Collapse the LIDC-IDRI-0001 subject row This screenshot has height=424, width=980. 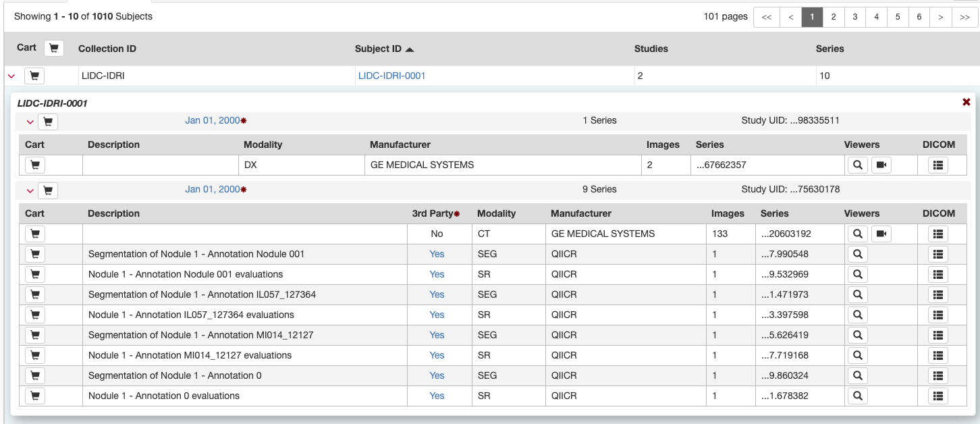tap(11, 76)
